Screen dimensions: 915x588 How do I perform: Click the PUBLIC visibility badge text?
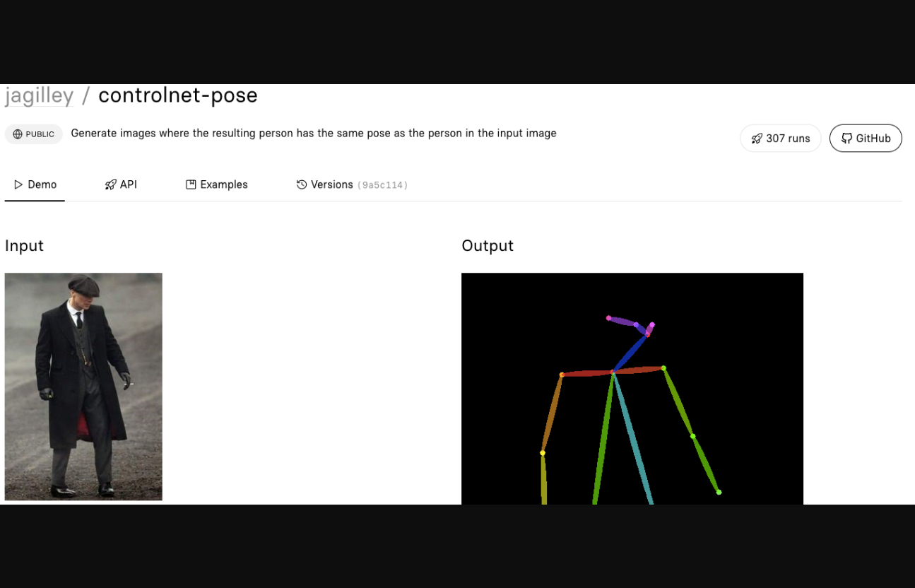click(40, 134)
